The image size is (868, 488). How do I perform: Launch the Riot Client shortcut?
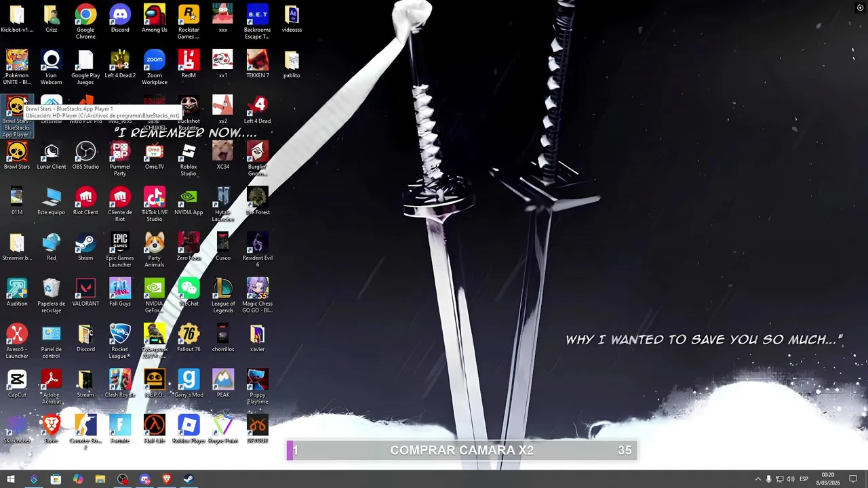pyautogui.click(x=85, y=201)
